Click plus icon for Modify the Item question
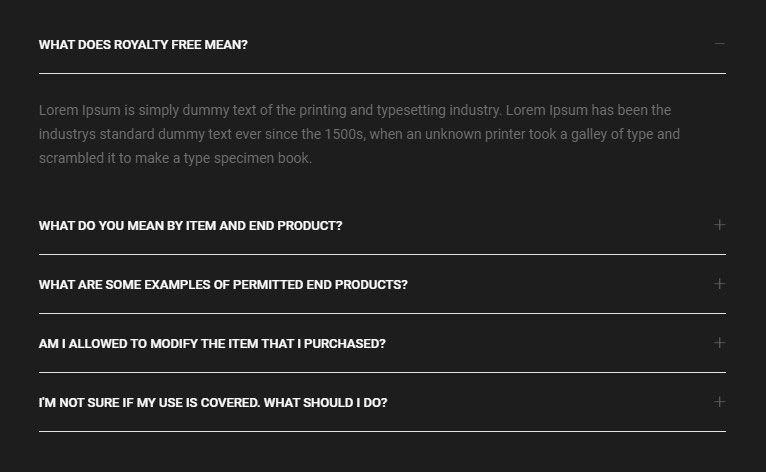766x472 pixels. 719,343
